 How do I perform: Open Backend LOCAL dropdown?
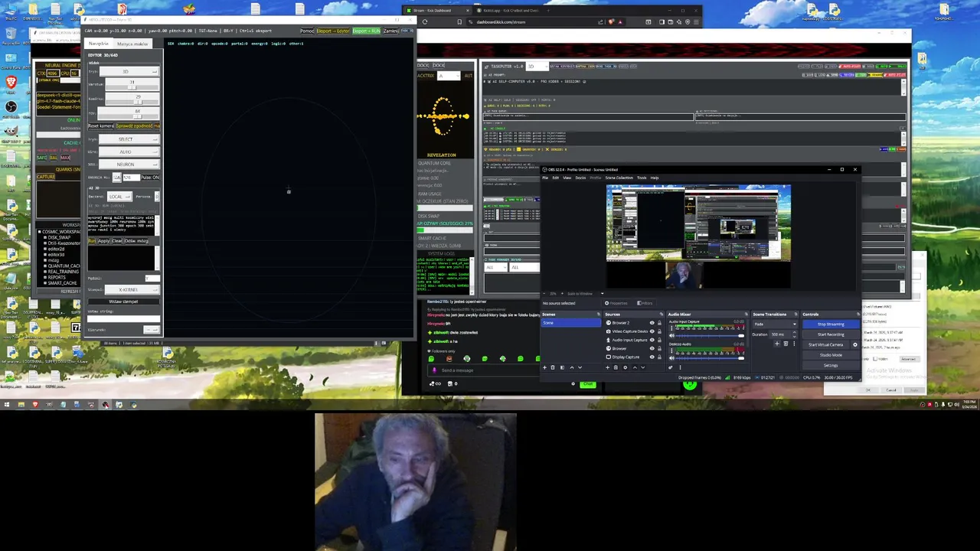(120, 197)
